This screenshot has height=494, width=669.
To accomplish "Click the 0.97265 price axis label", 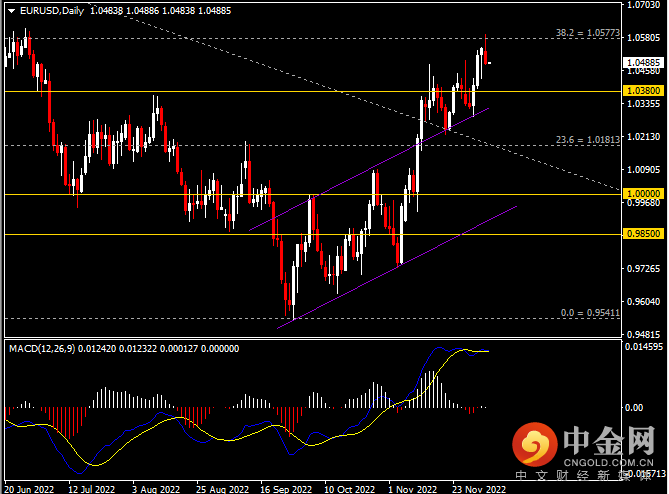I will (x=643, y=270).
